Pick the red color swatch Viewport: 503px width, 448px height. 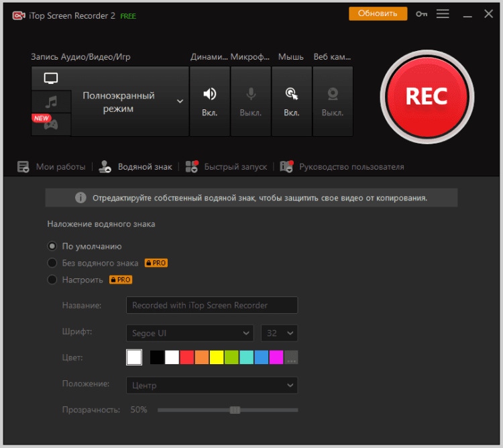coord(187,357)
